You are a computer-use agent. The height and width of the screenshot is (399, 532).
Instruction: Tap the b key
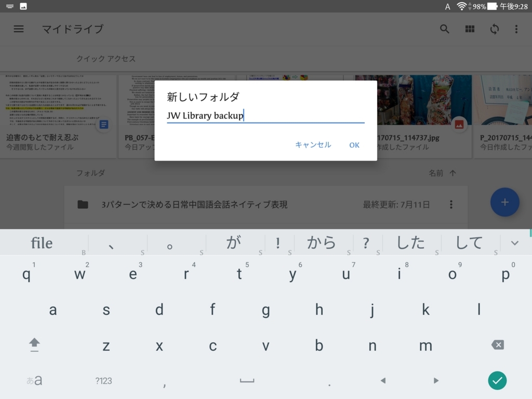point(319,345)
